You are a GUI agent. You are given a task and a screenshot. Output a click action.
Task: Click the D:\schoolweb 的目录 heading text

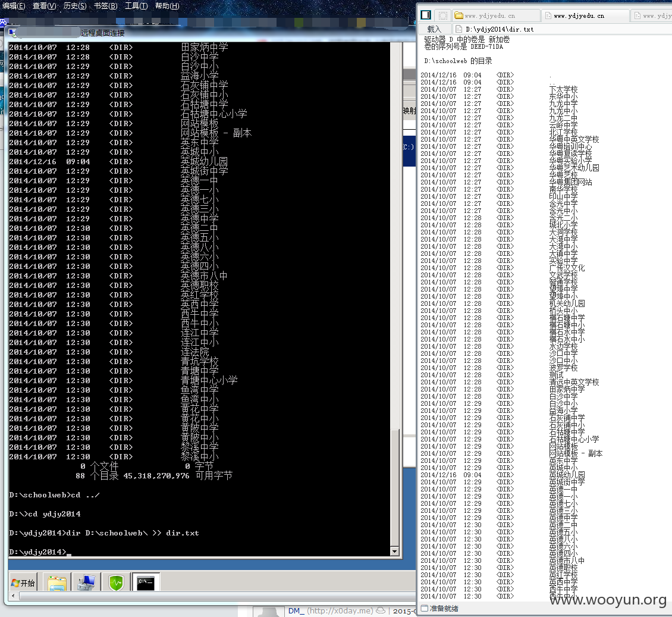[458, 61]
